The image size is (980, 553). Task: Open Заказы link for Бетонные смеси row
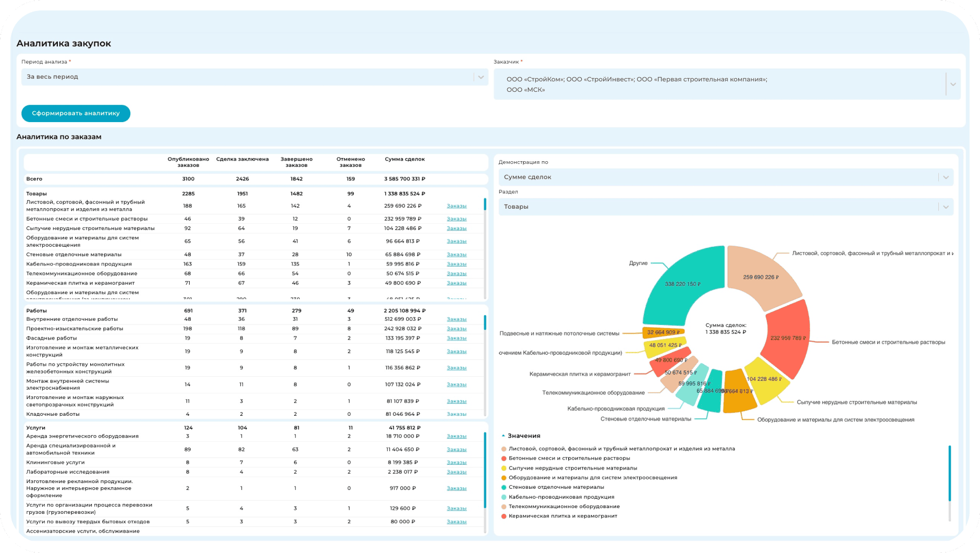click(456, 219)
